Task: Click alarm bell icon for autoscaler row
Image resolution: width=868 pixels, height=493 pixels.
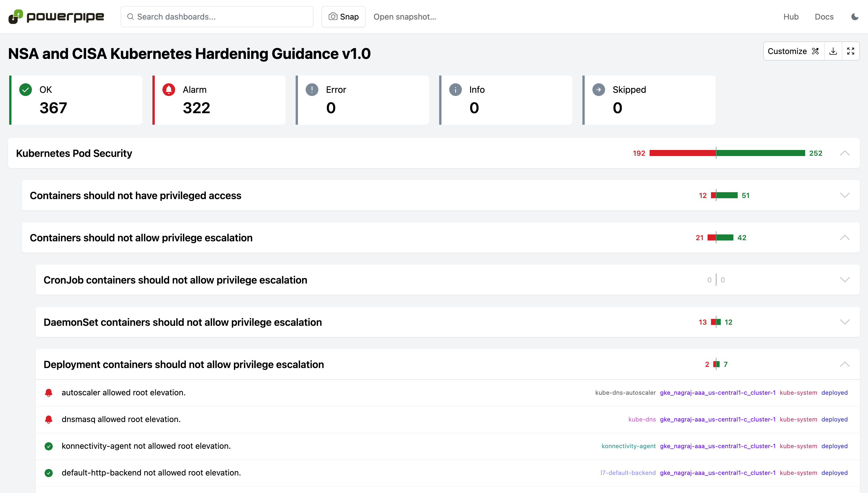Action: point(49,393)
